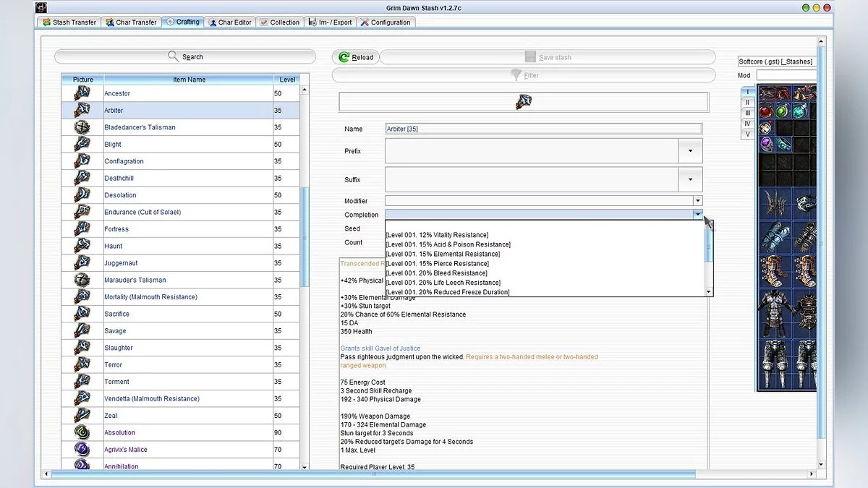Choose 15% Elemental Resistance completion option
The width and height of the screenshot is (868, 488).
pos(443,254)
